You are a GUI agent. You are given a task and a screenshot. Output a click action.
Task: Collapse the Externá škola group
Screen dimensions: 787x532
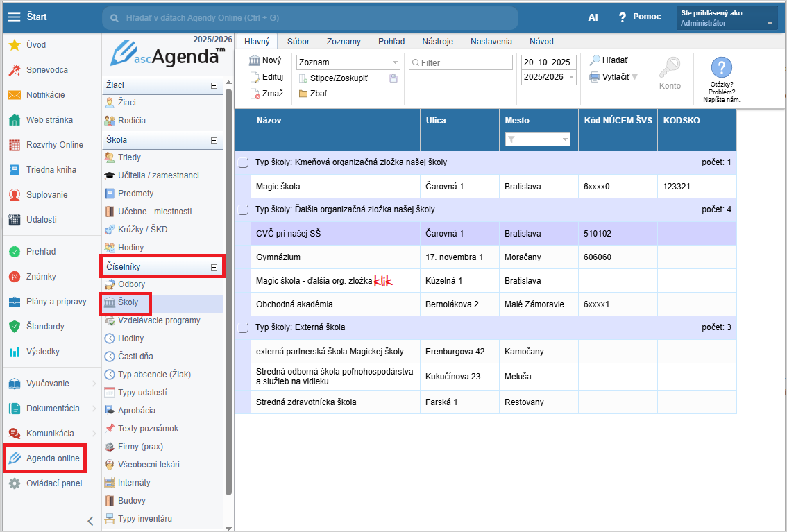(243, 327)
